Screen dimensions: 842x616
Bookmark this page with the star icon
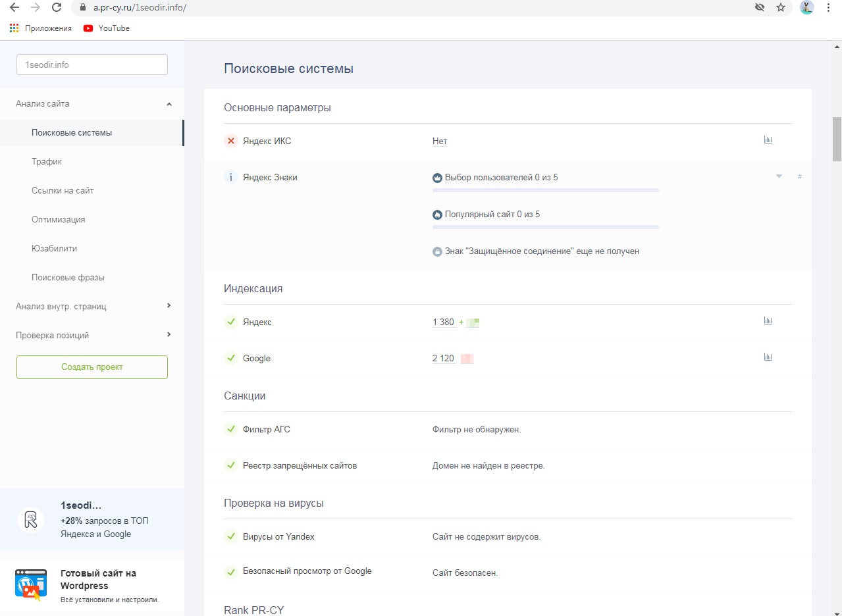pyautogui.click(x=781, y=7)
